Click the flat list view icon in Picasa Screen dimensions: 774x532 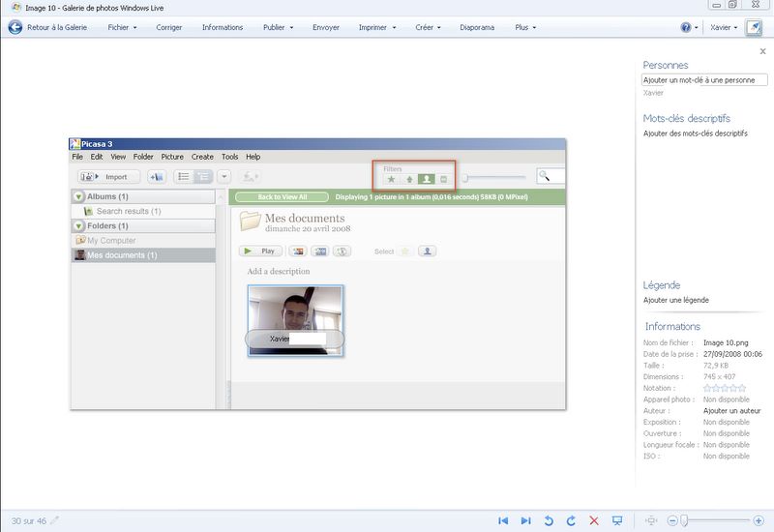184,177
